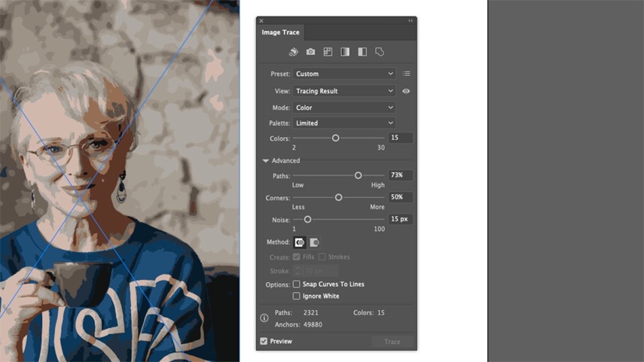
Task: Open the manage presets list icon
Action: [x=406, y=74]
